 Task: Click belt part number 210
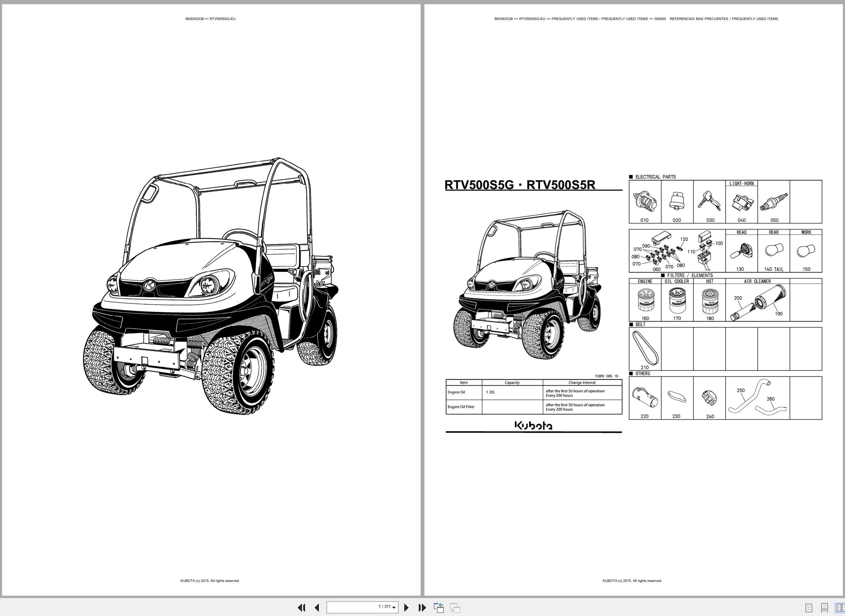[645, 367]
